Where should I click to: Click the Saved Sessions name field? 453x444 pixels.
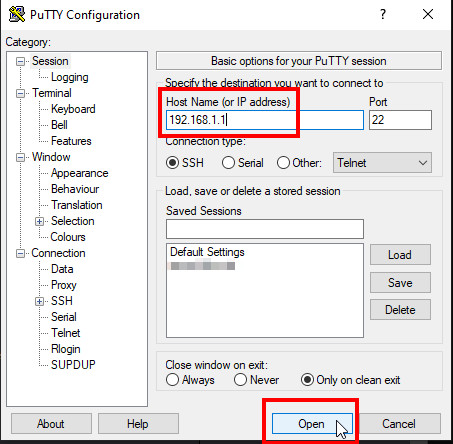(x=265, y=229)
